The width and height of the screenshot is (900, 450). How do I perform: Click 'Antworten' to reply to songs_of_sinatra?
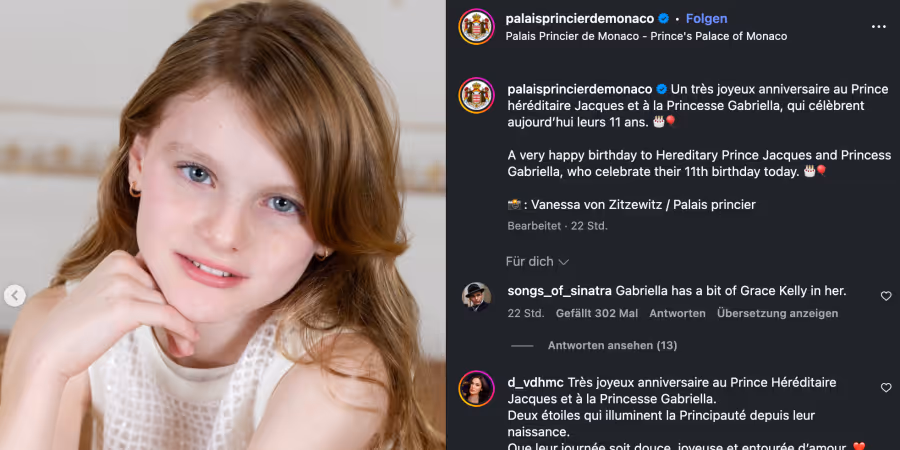677,313
